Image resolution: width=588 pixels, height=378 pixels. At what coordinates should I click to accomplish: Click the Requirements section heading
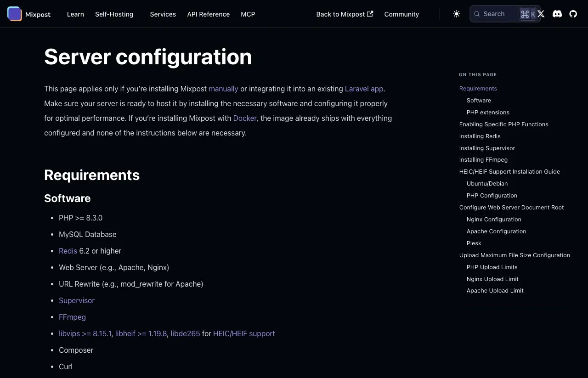92,175
